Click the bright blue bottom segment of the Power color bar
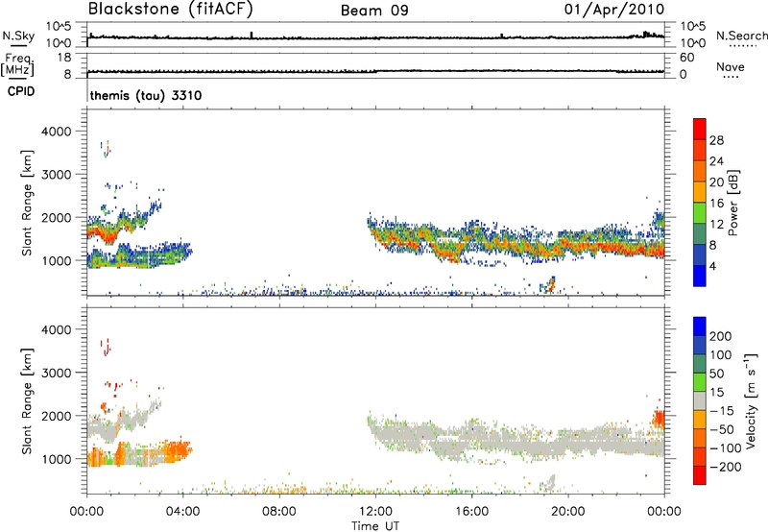 click(700, 276)
